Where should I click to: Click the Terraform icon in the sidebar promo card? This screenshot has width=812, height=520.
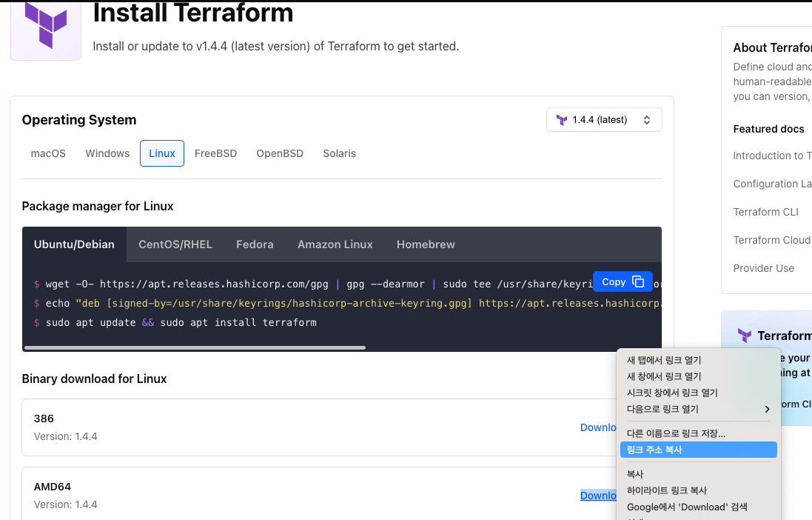pos(744,336)
